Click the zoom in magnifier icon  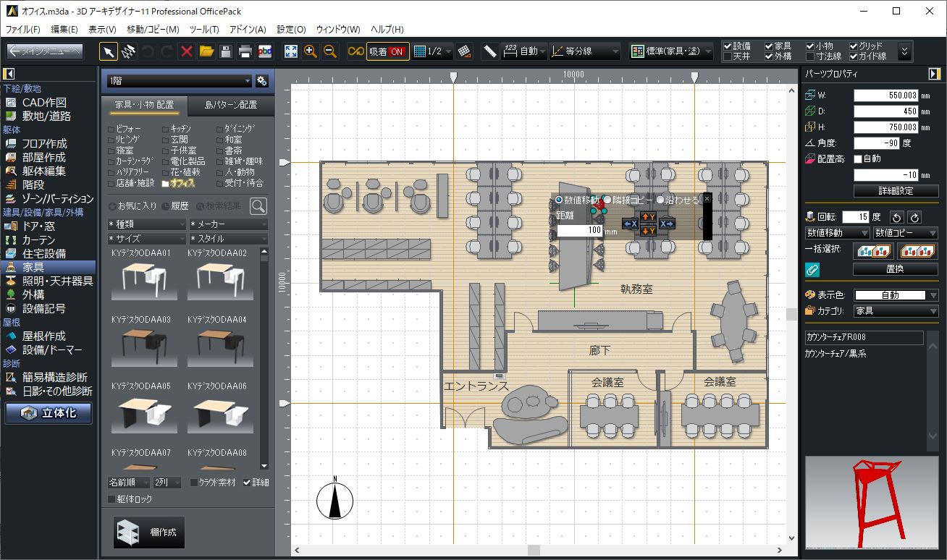311,51
